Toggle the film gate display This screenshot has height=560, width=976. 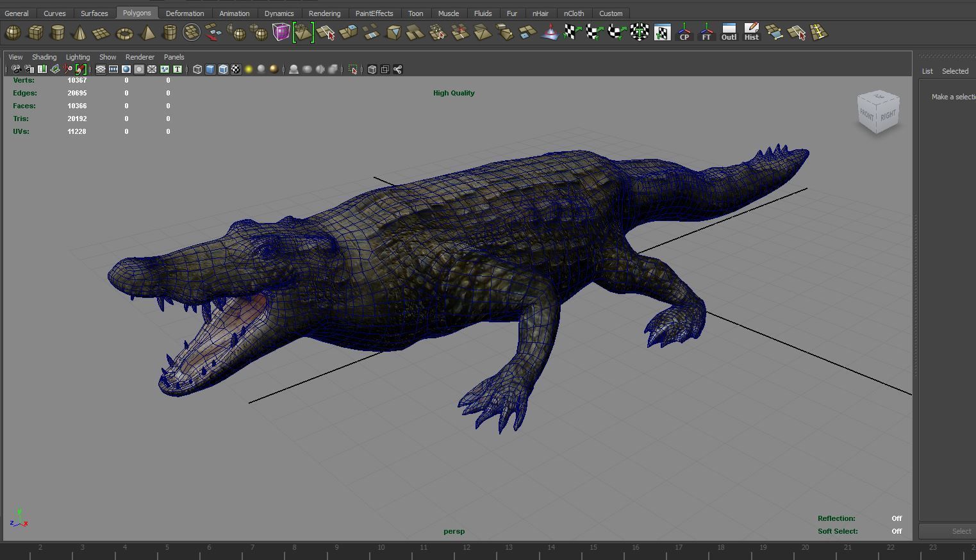[113, 69]
